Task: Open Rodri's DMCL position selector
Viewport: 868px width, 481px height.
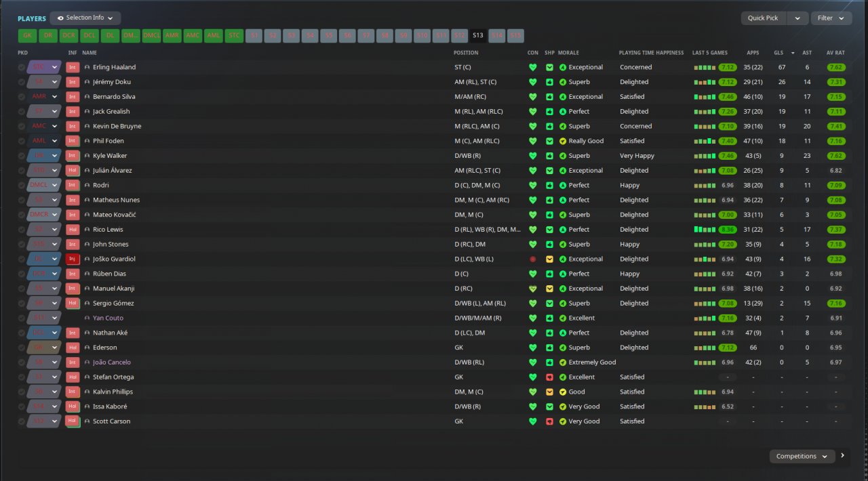Action: click(x=44, y=185)
